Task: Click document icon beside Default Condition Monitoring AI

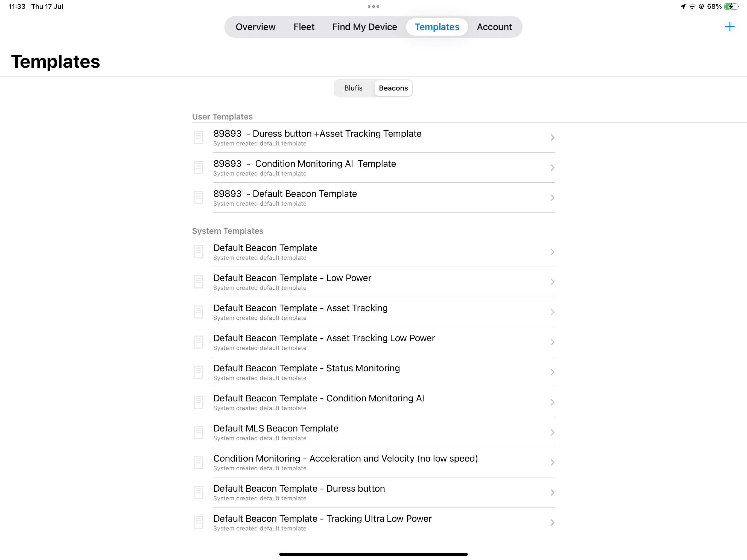Action: [x=198, y=402]
